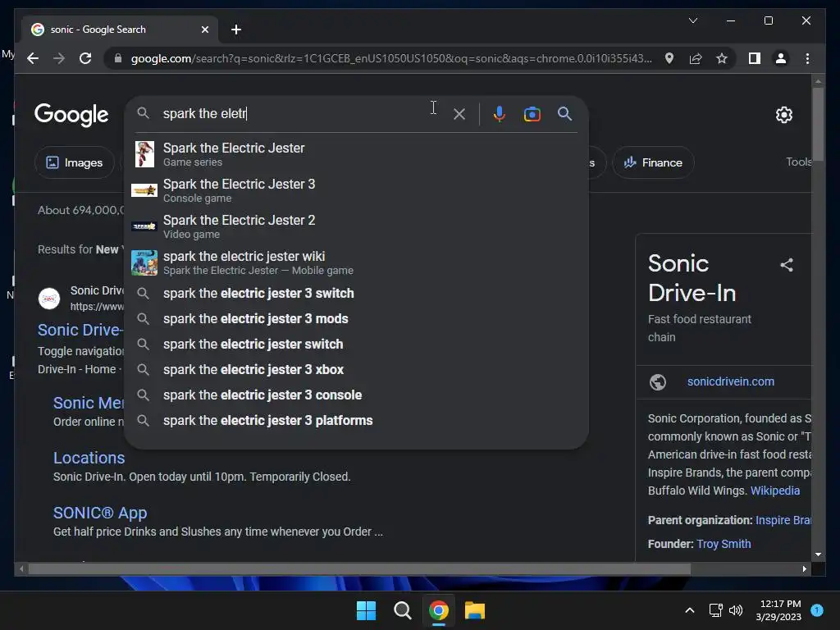Bookmark this page with the star icon

coord(722,58)
